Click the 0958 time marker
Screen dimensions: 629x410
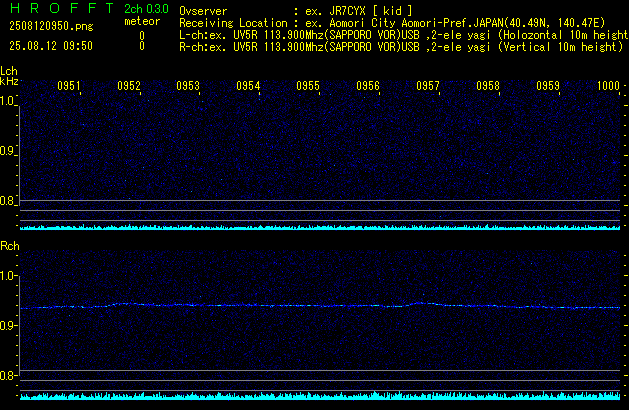tap(488, 86)
